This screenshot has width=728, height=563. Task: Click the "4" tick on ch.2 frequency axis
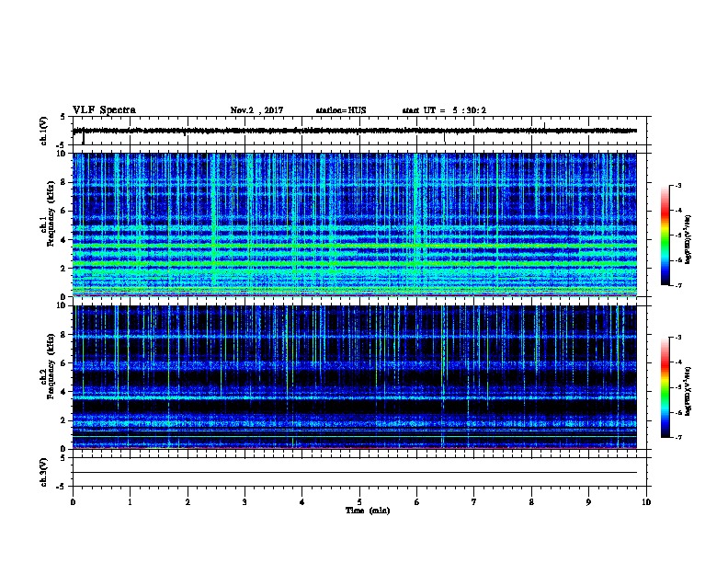63,392
